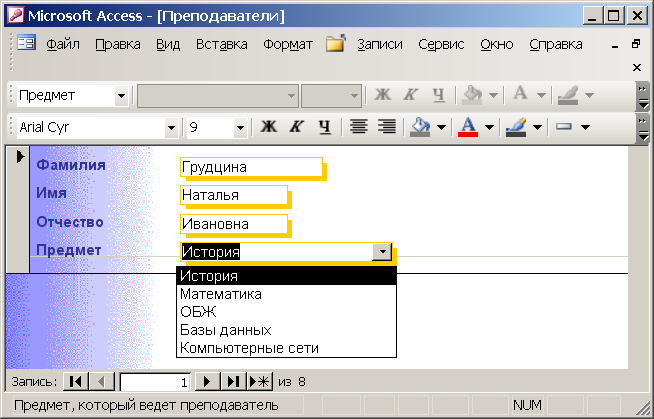
Task: Go to last record
Action: click(x=234, y=381)
